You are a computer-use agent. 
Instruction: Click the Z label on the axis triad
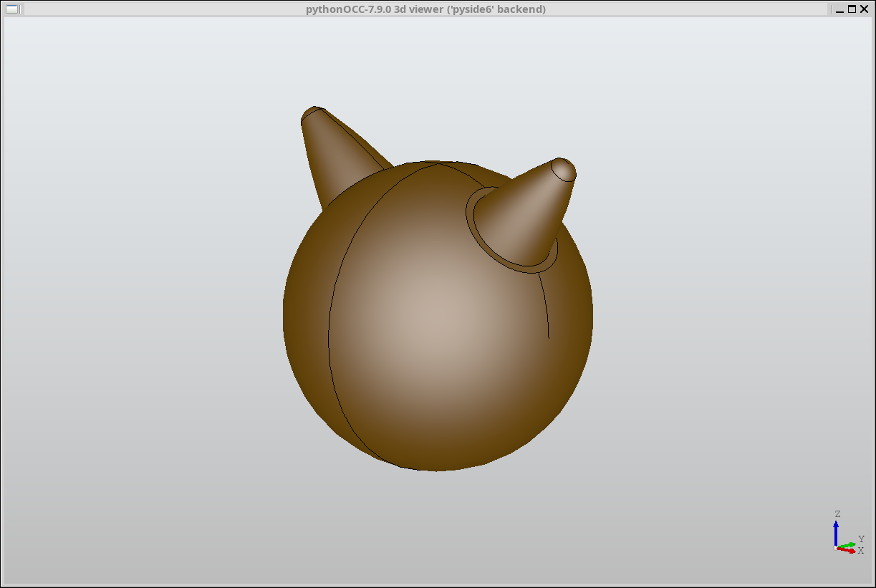(x=837, y=514)
